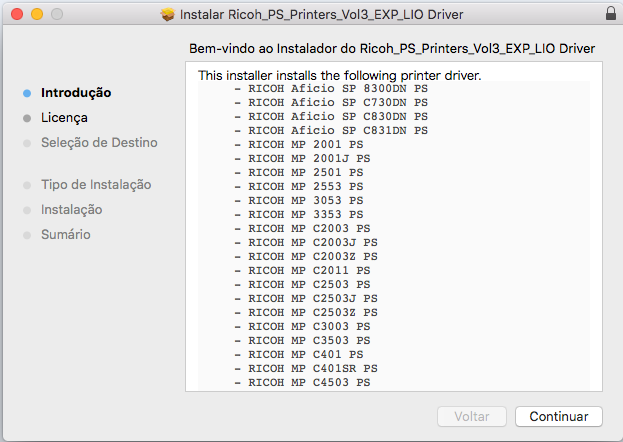Click RICOH MP C2503 PS line
623x442 pixels.
(302, 285)
